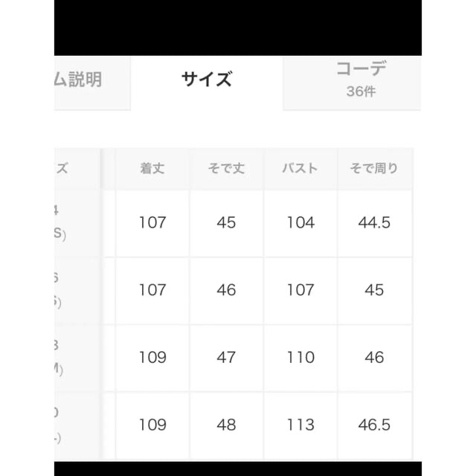
Task: Click the partially visible サイズ header cell
Action: 77,169
